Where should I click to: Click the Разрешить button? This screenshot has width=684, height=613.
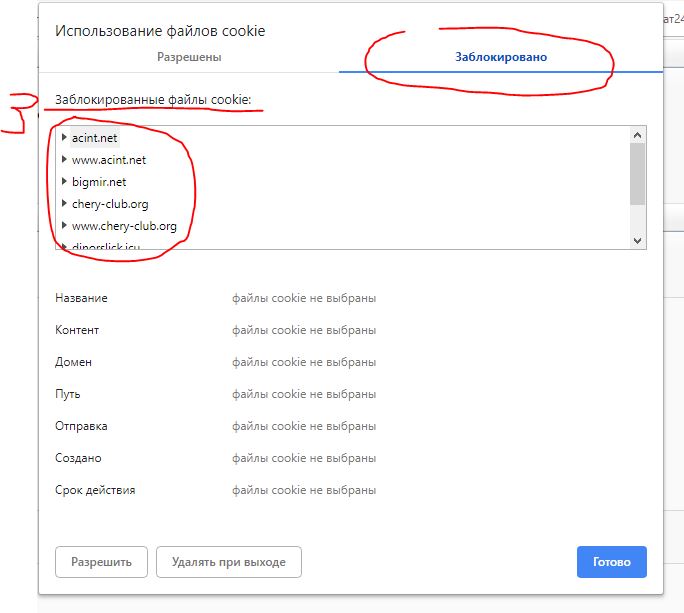click(101, 562)
